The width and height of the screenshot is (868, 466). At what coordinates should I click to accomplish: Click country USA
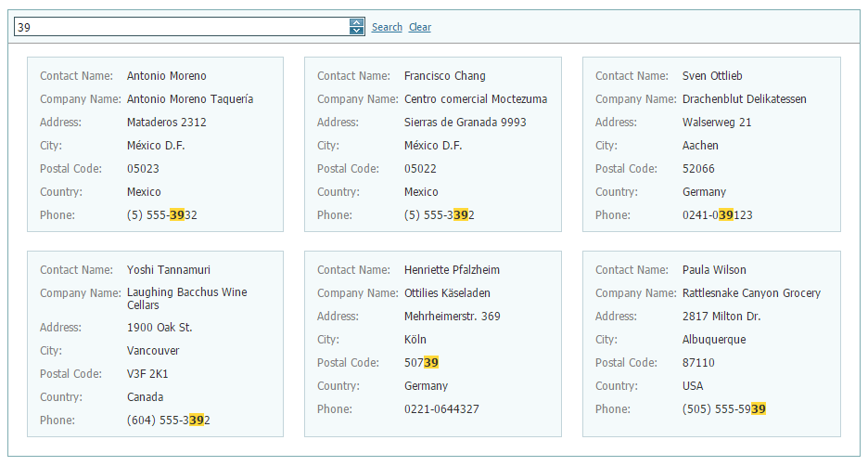click(x=693, y=386)
